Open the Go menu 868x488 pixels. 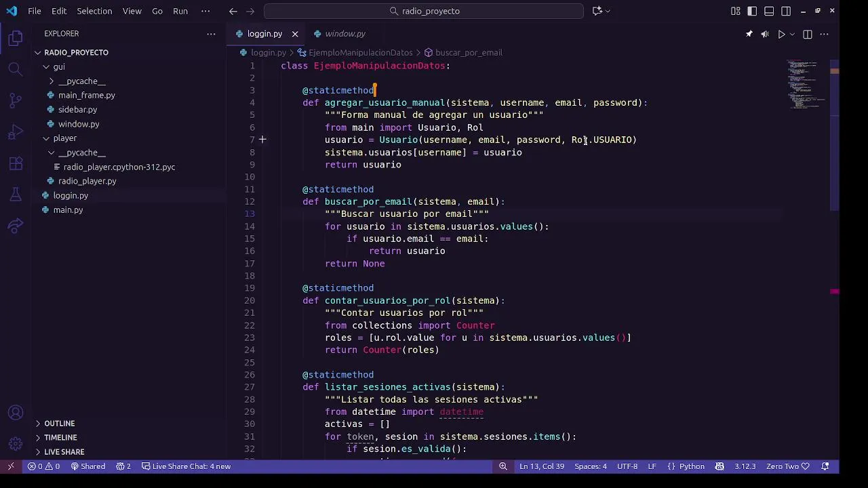157,11
